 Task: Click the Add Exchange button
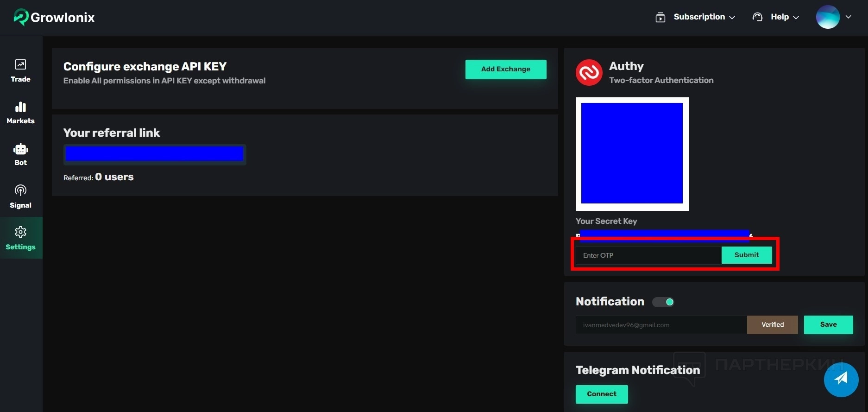tap(506, 69)
